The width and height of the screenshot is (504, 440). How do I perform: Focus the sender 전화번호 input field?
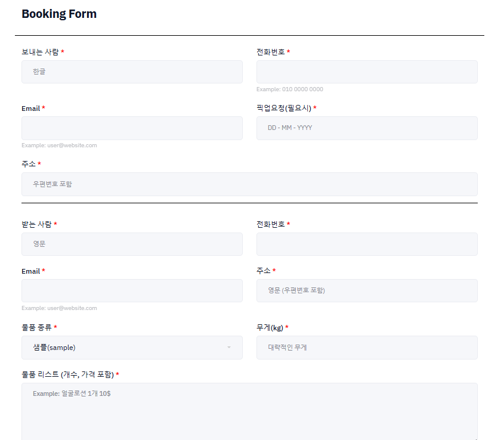[x=367, y=72]
